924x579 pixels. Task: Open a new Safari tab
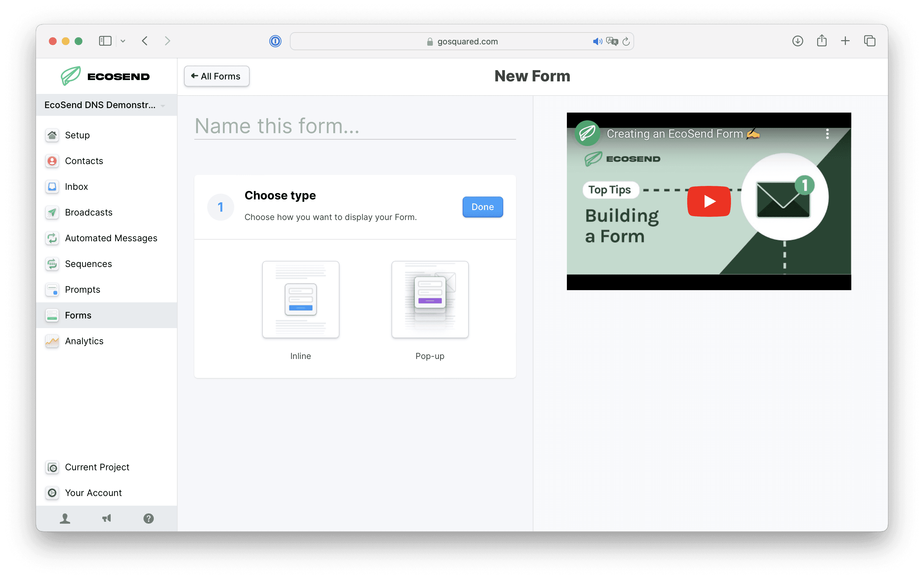pos(845,41)
